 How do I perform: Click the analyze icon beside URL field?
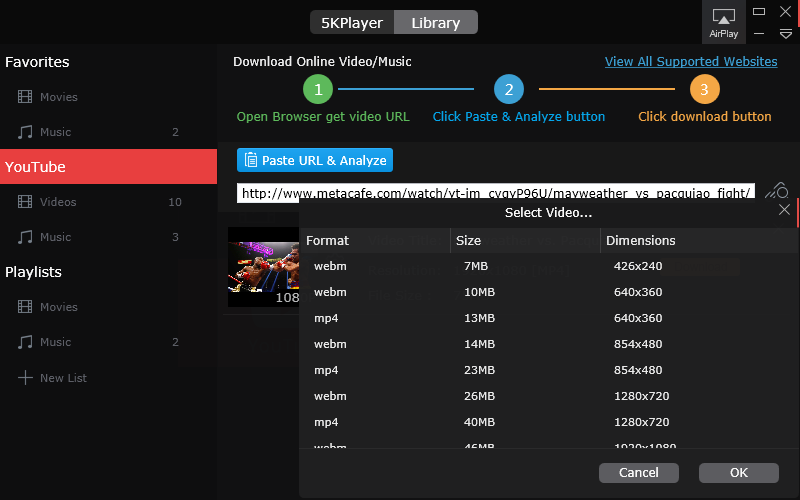pyautogui.click(x=777, y=191)
